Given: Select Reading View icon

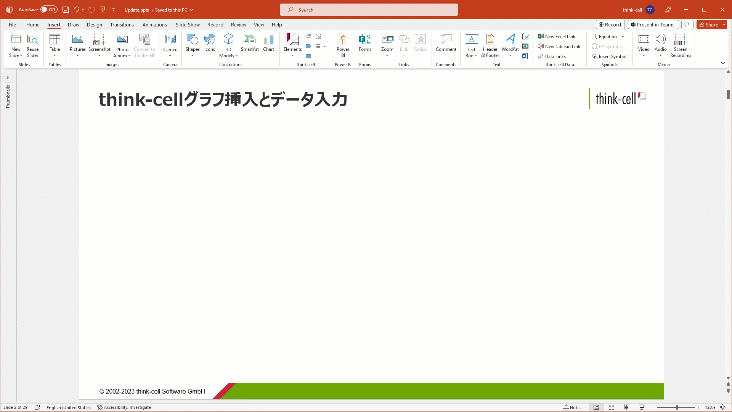Looking at the screenshot, I should pos(626,407).
